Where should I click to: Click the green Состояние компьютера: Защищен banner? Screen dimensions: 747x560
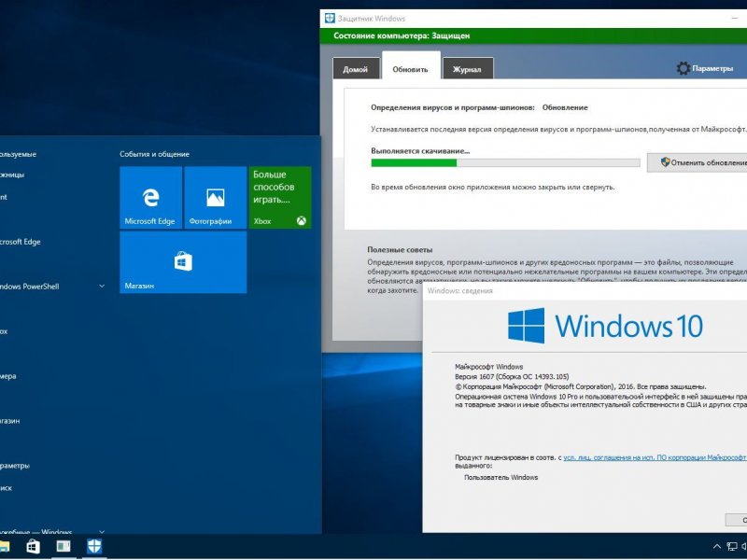533,35
